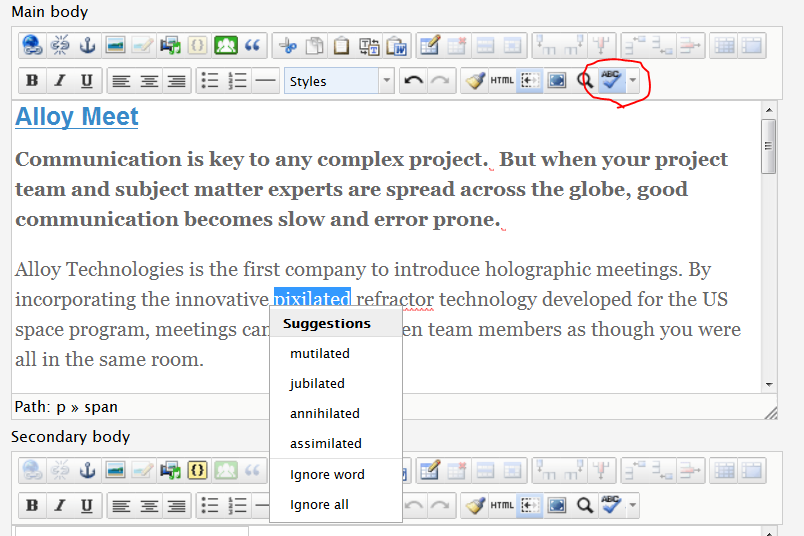Screen dimensions: 804x536
Task: Select 'mutilated' from the suggestions list
Action: [x=319, y=353]
